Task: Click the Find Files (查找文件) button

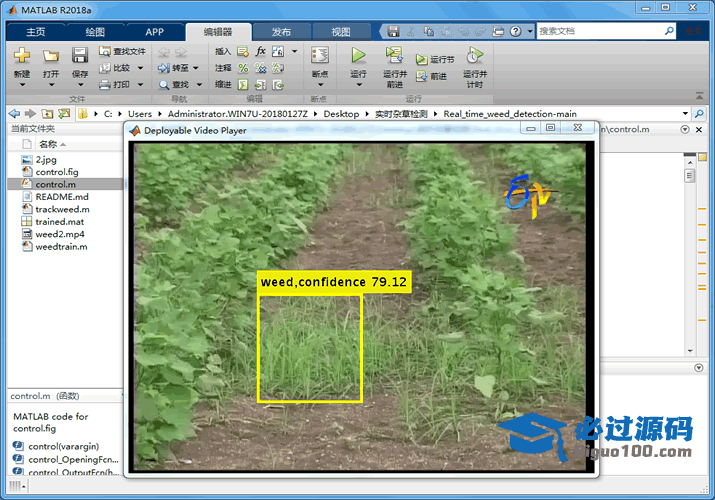Action: click(121, 51)
